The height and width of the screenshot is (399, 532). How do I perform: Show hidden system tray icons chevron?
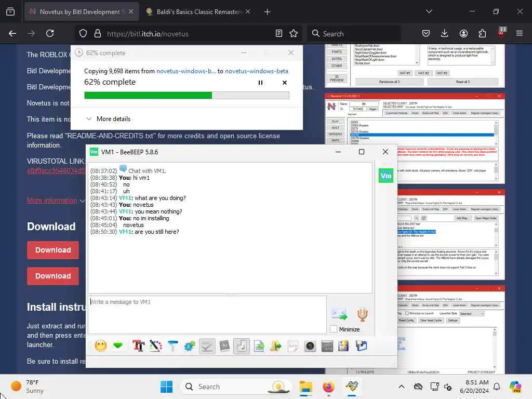402,387
